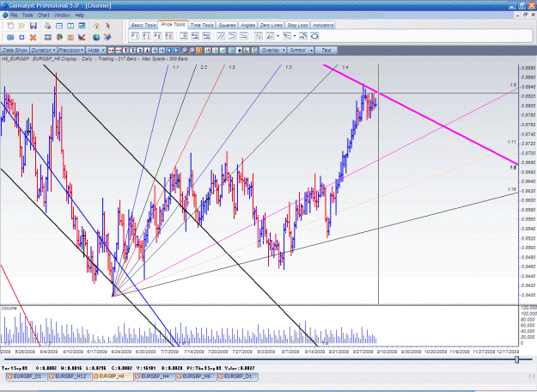Close the EURGBP_H6 tab via its X icon
The width and height of the screenshot is (537, 392).
[179, 377]
